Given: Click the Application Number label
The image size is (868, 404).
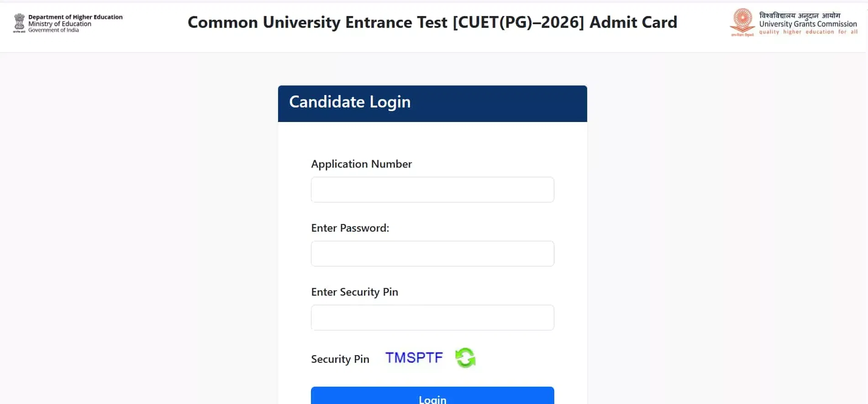Looking at the screenshot, I should point(361,164).
